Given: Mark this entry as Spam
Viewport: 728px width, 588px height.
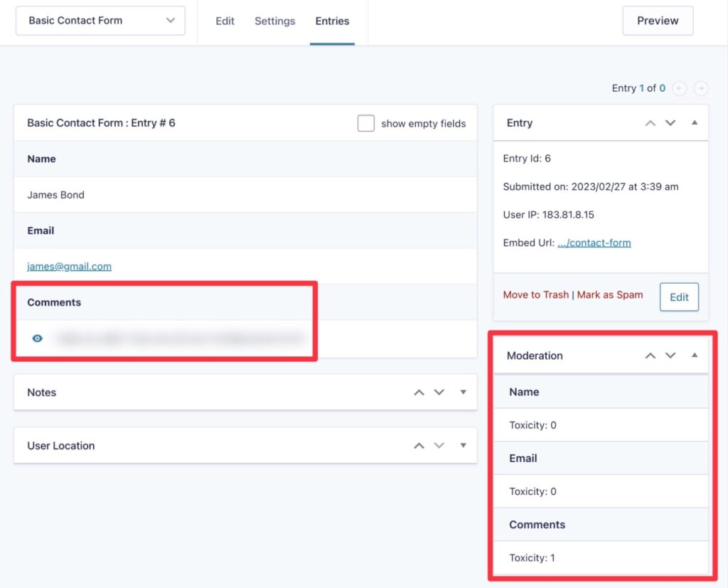Looking at the screenshot, I should click(610, 294).
